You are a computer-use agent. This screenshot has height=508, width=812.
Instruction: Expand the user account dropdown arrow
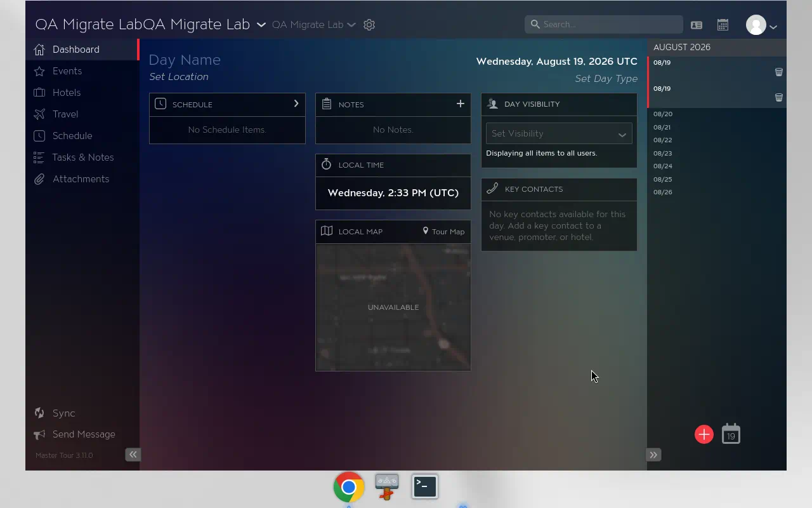[773, 27]
